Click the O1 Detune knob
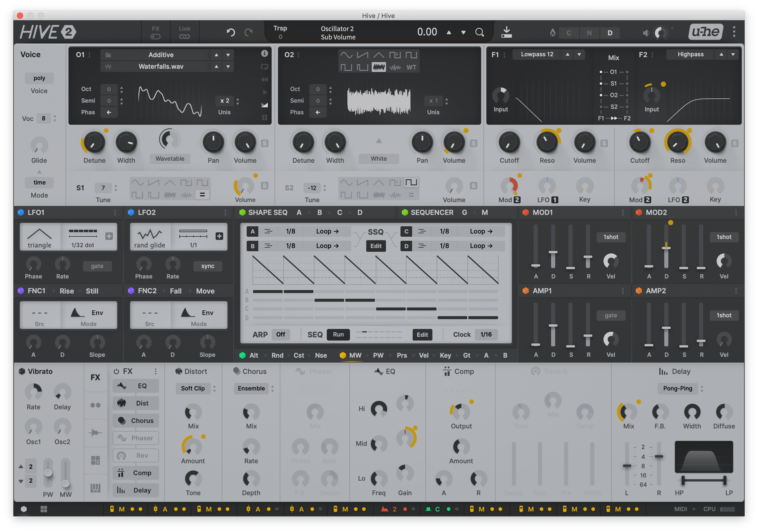This screenshot has width=758, height=532. click(94, 142)
